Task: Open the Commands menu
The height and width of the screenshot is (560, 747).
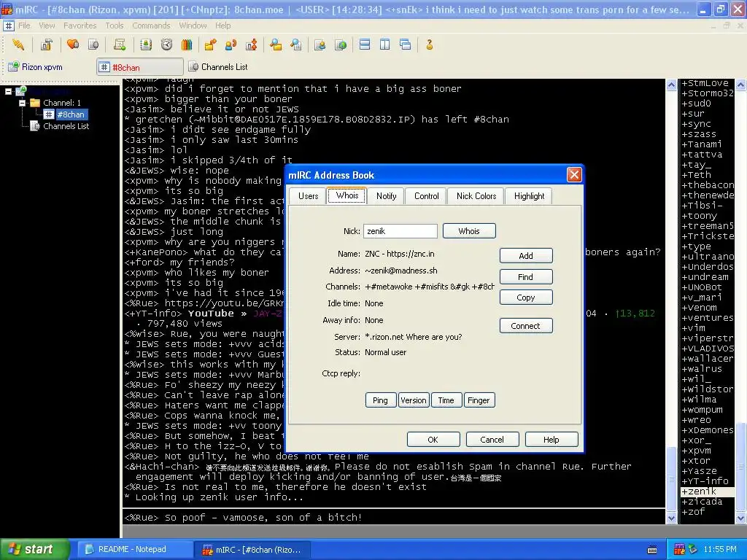Action: point(151,26)
